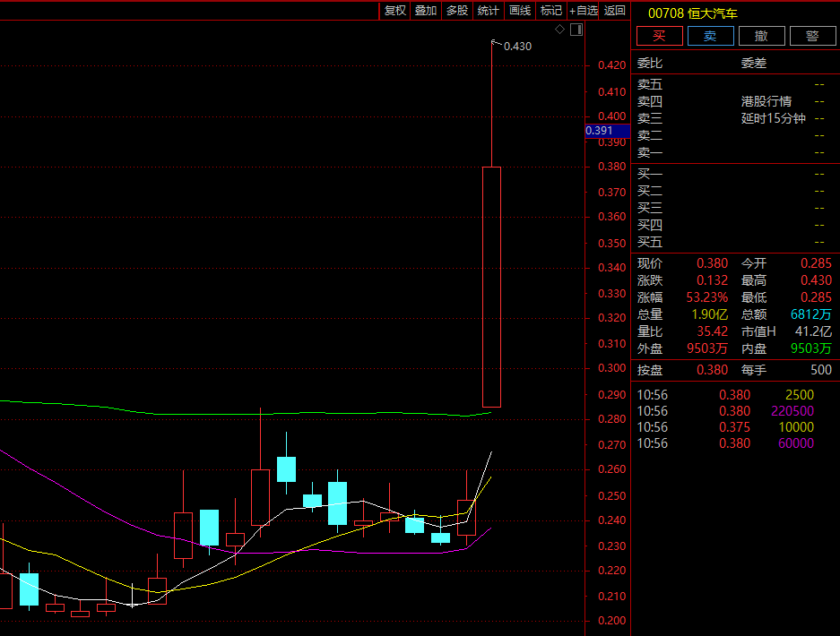Click the 叠加 overlay toolbar button
The height and width of the screenshot is (636, 840).
(426, 11)
